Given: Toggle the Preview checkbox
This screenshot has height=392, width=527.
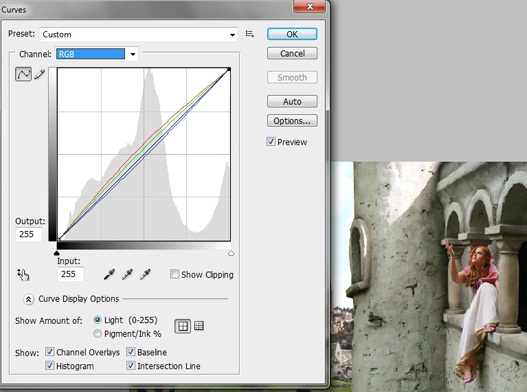Looking at the screenshot, I should pos(271,142).
